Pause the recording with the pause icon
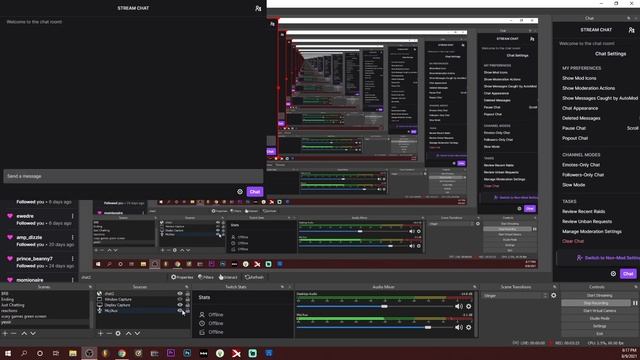Viewport: 640px width, 360px height. coord(635,303)
